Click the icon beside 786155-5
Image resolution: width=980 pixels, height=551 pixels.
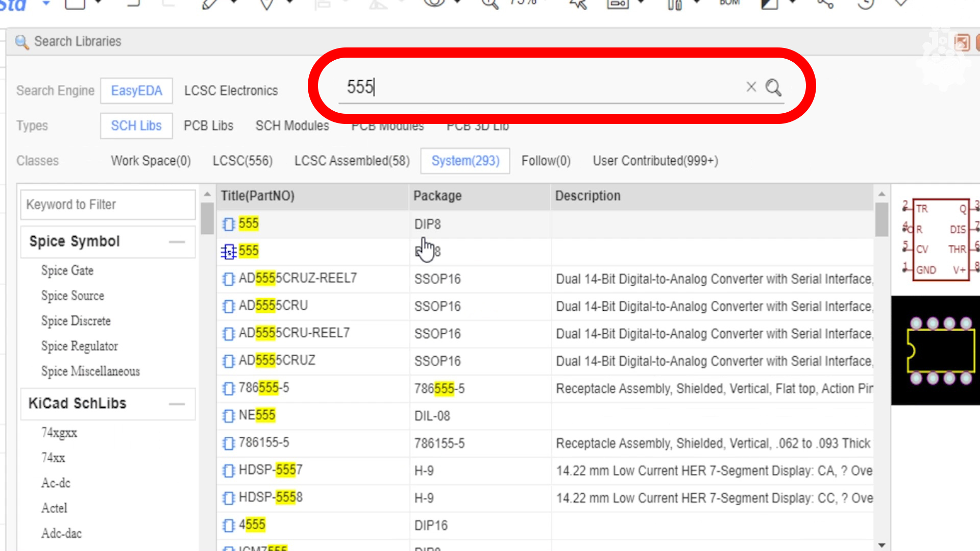228,443
